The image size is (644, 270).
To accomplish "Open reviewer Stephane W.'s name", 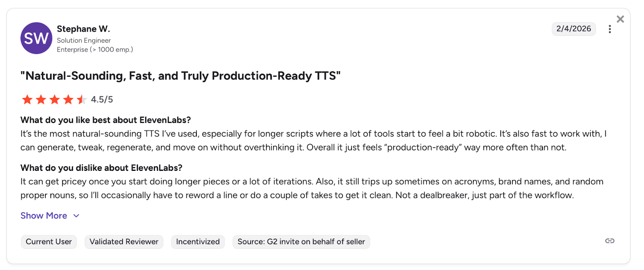I will (83, 29).
